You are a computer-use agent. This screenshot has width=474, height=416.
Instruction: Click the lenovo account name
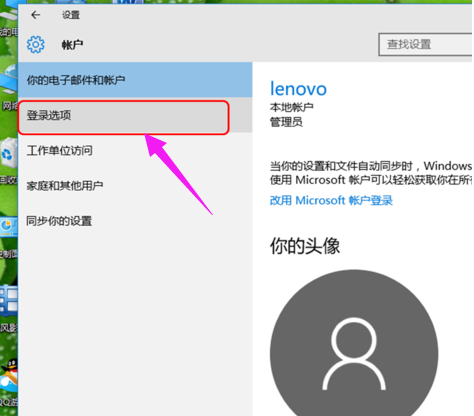click(298, 89)
